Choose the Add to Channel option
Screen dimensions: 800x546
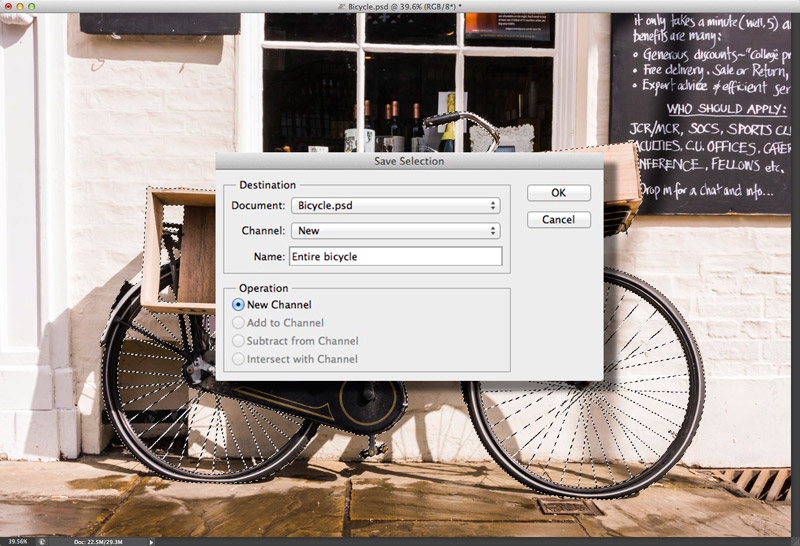[x=238, y=323]
